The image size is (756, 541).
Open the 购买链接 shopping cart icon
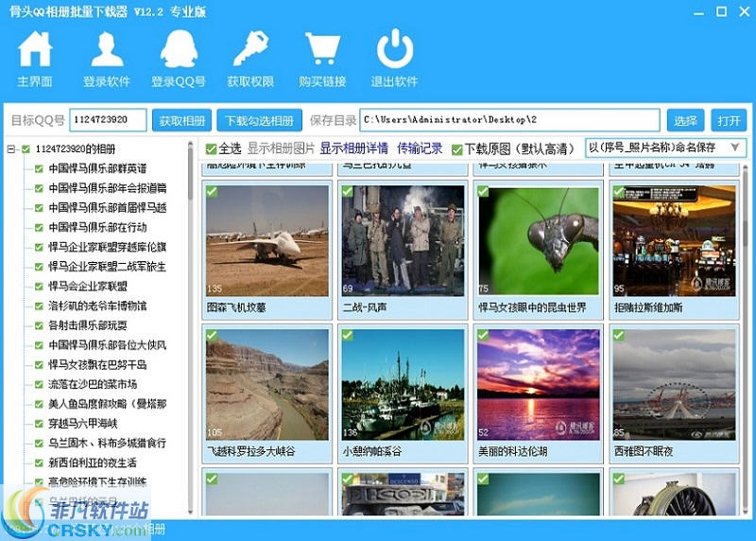coord(322,49)
